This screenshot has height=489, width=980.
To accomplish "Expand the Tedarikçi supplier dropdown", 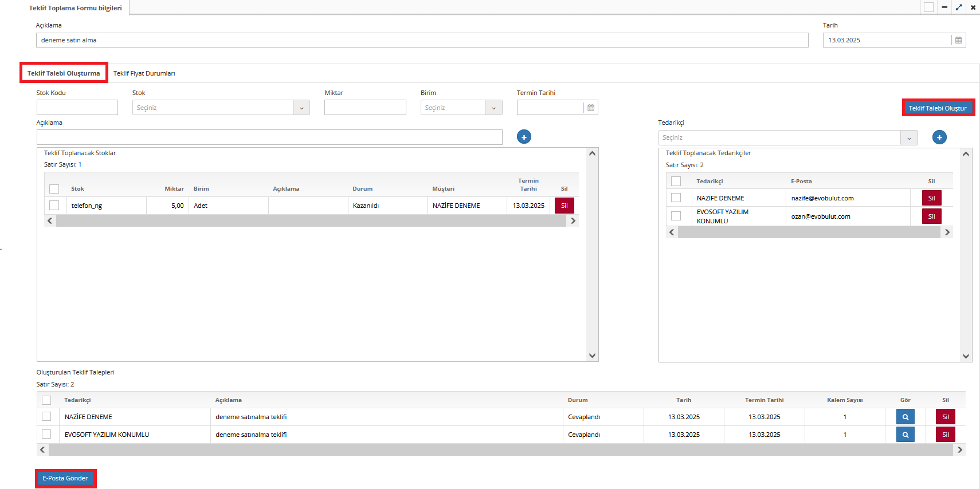I will pyautogui.click(x=909, y=138).
